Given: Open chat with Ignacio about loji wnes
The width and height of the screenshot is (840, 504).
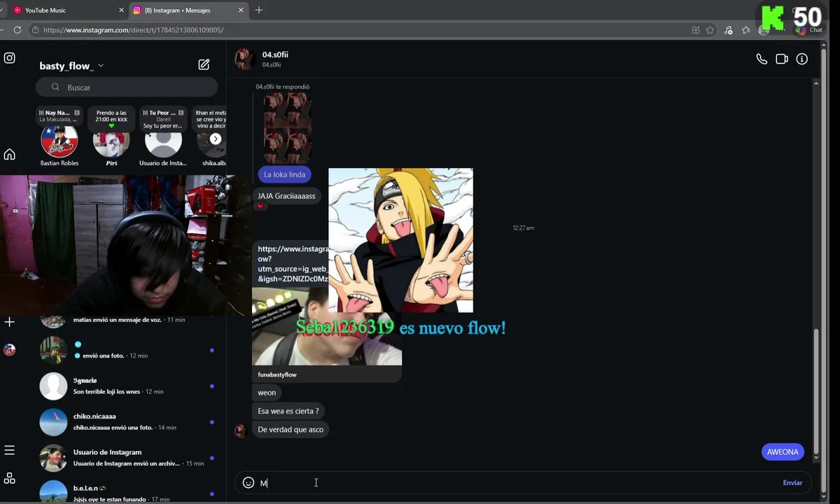Looking at the screenshot, I should click(x=127, y=386).
